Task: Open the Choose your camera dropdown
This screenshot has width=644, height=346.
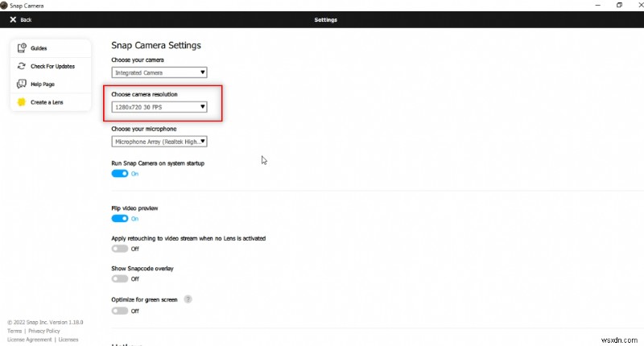Action: coord(159,72)
